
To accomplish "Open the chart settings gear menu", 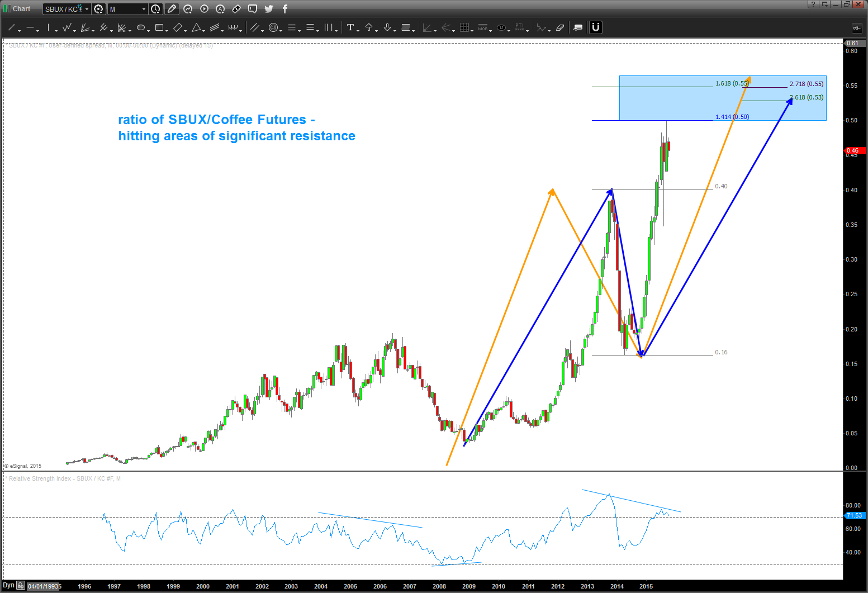I will click(x=98, y=9).
